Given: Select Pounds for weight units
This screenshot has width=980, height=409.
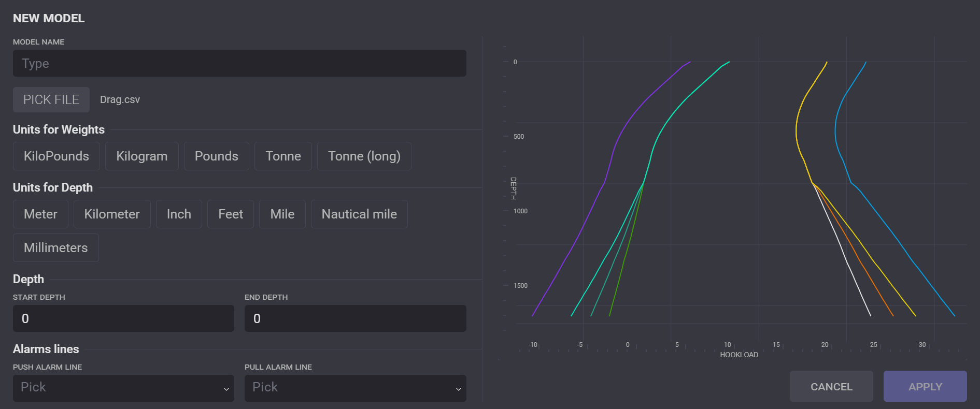Looking at the screenshot, I should tap(216, 156).
